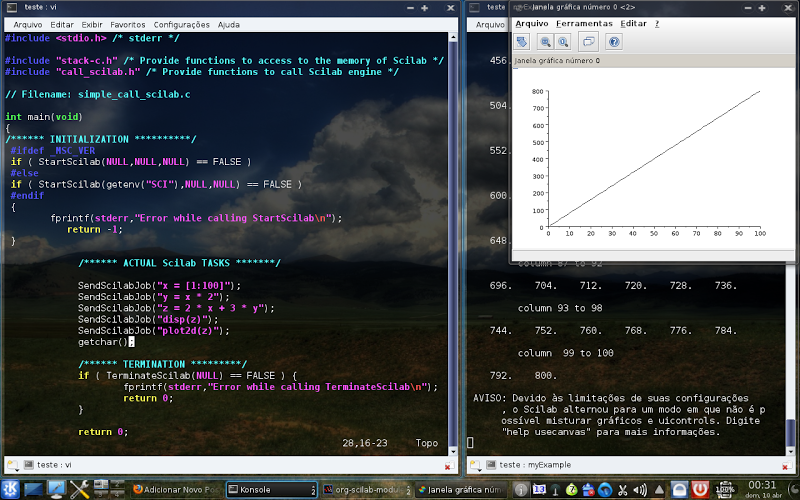Open the computer monitor icon in panel

tap(56, 489)
